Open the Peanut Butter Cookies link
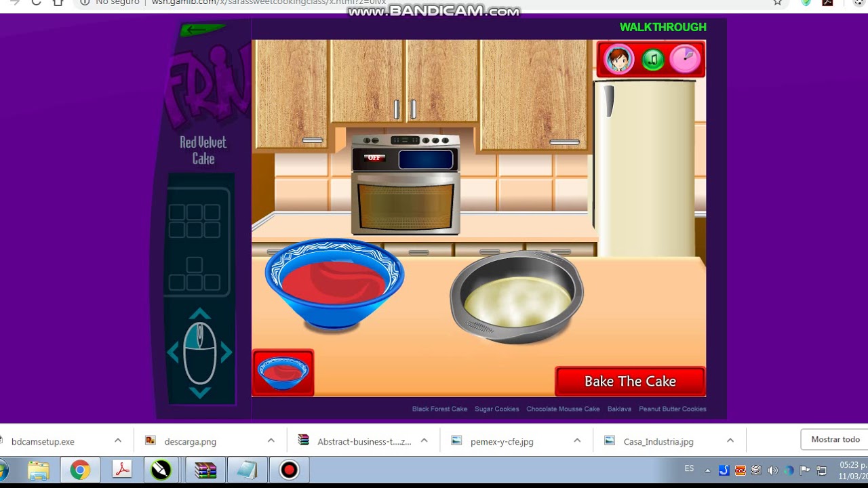 click(x=672, y=409)
